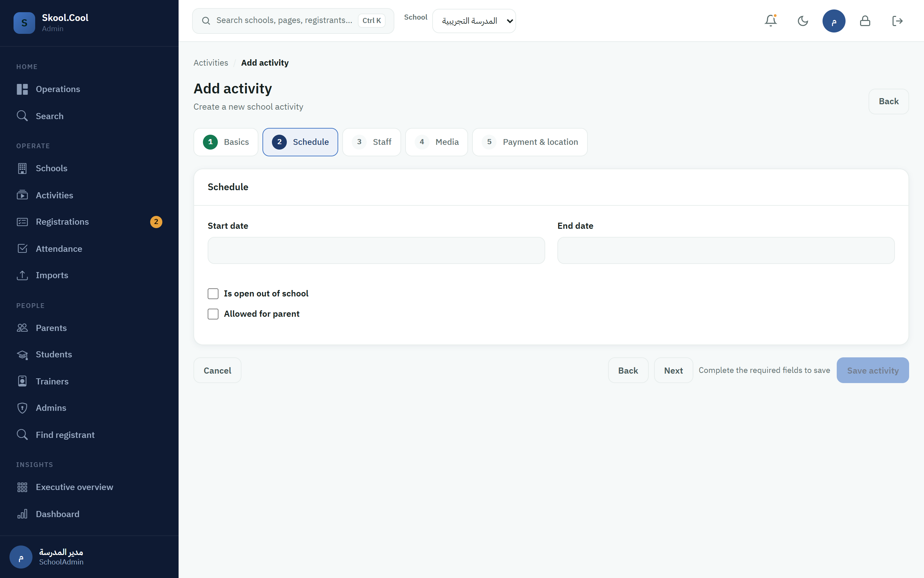The image size is (924, 578).
Task: Click the lock icon in top bar
Action: (x=865, y=21)
